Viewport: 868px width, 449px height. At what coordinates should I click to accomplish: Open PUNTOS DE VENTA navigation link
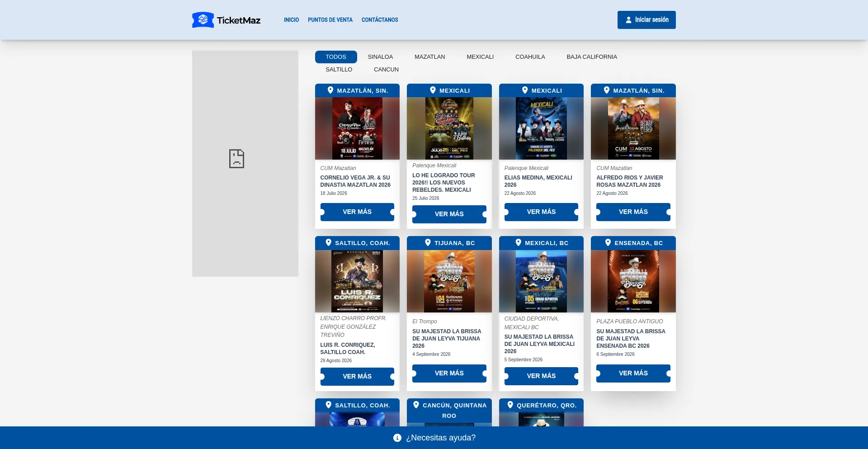pyautogui.click(x=330, y=20)
